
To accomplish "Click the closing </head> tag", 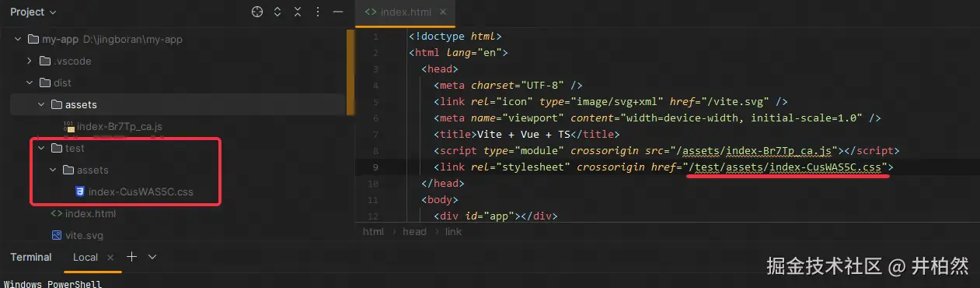I will [442, 183].
